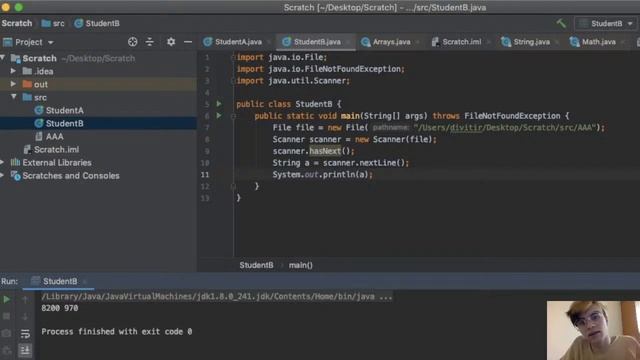Collapse the src folder

click(13, 97)
